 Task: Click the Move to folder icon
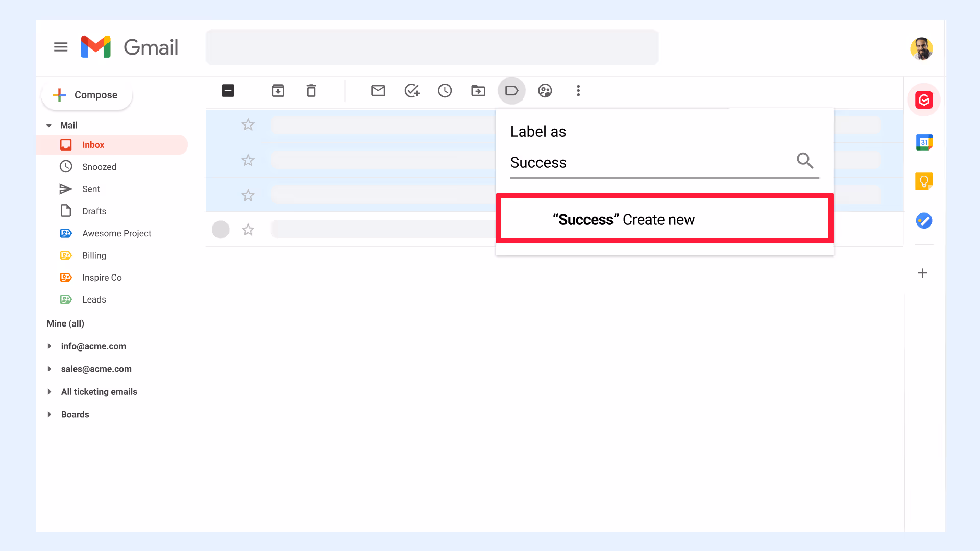click(x=478, y=91)
